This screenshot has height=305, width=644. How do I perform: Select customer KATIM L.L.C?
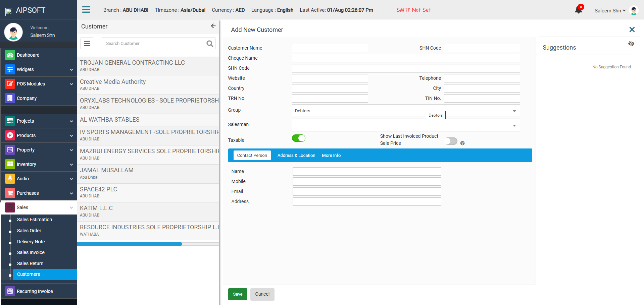click(x=148, y=211)
